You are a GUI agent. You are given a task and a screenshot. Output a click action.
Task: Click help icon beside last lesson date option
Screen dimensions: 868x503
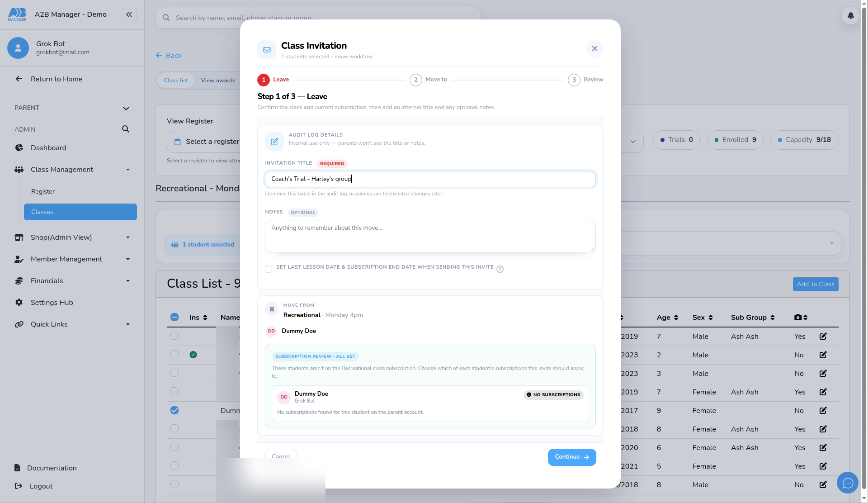click(500, 269)
